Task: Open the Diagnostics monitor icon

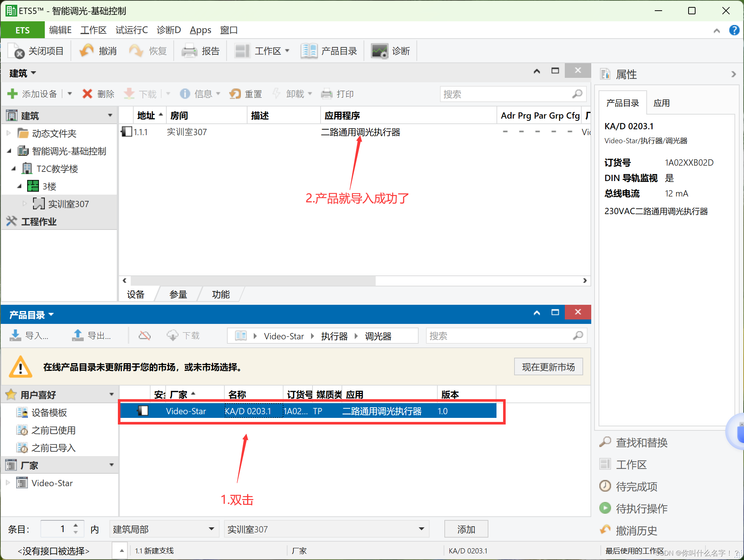Action: [379, 51]
